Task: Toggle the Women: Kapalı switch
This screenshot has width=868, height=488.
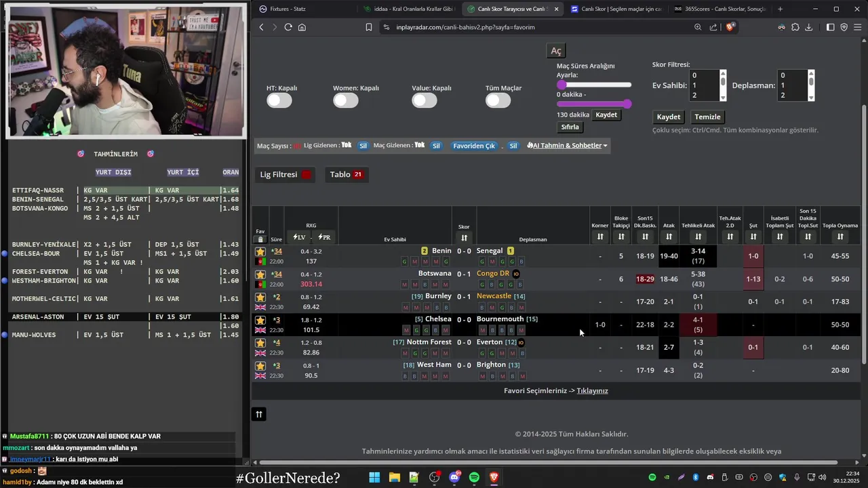Action: coord(346,100)
